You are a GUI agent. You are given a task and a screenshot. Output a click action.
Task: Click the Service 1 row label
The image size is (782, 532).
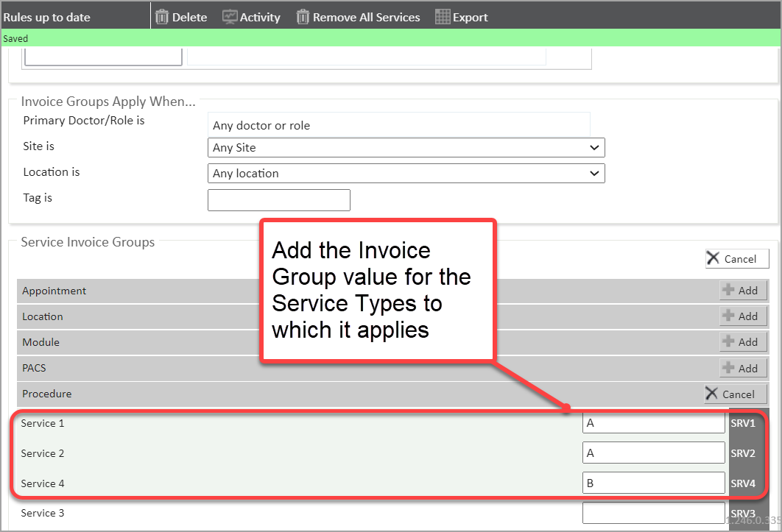pyautogui.click(x=43, y=423)
